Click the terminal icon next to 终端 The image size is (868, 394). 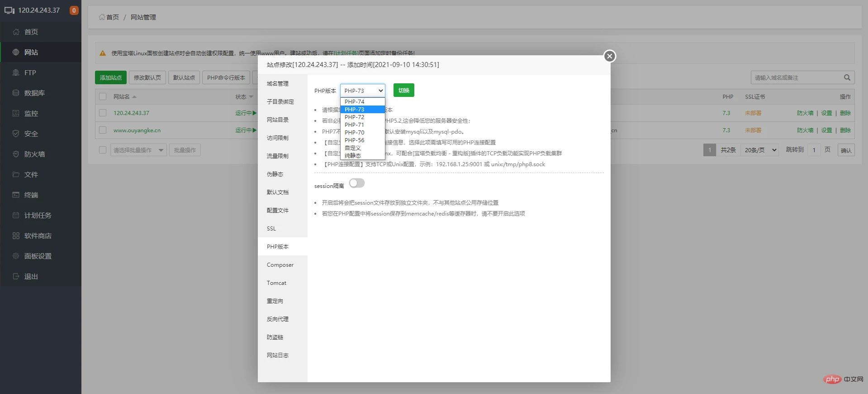(16, 195)
